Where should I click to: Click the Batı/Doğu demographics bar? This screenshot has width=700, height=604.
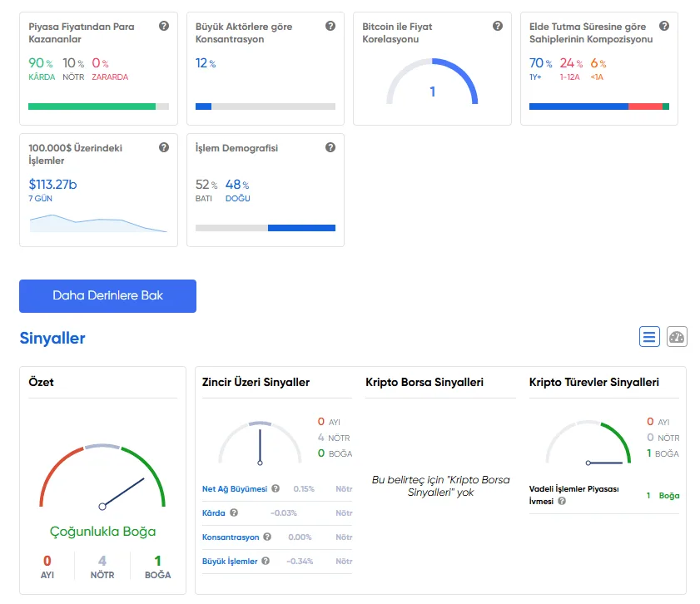pos(266,228)
